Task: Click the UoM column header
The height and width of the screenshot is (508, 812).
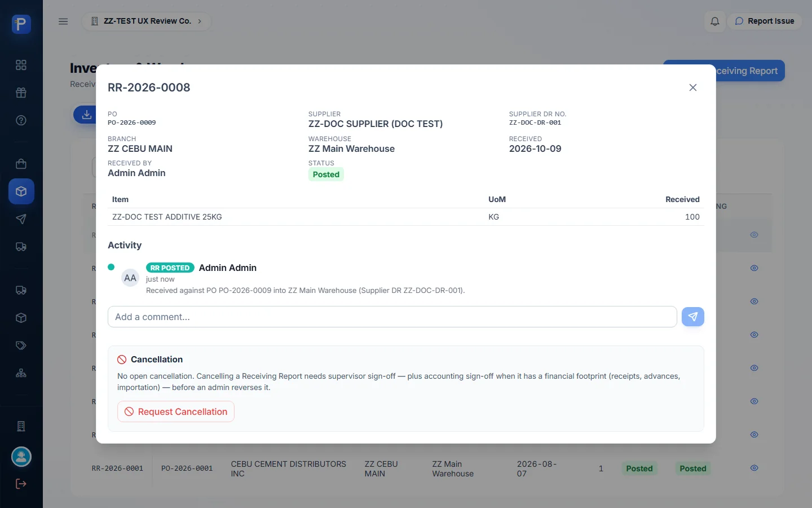Action: pos(497,199)
